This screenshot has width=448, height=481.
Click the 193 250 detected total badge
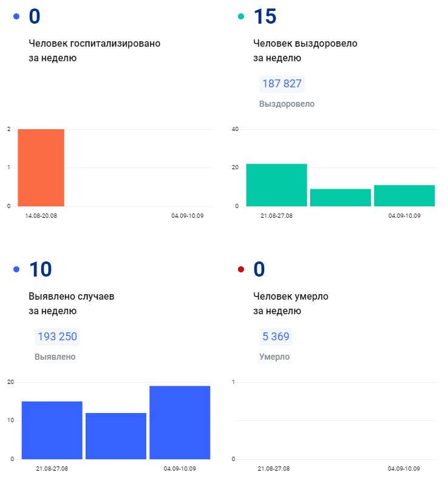57,337
